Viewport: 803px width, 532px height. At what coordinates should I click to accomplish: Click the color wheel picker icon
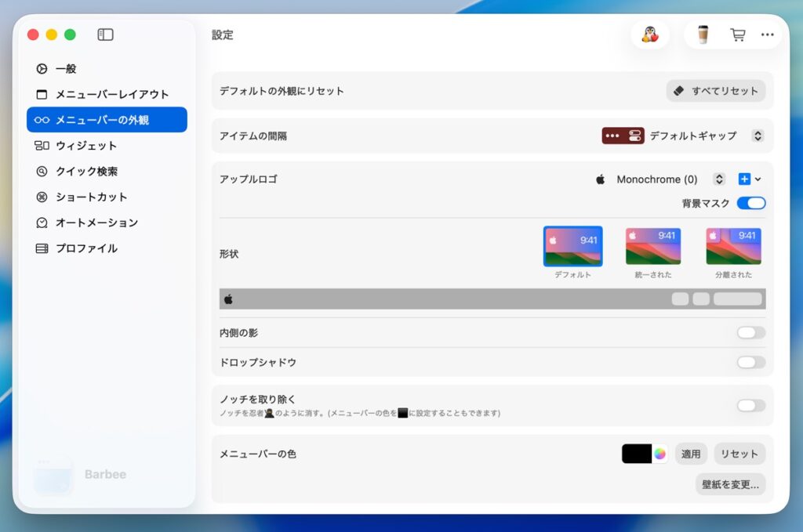tap(660, 454)
